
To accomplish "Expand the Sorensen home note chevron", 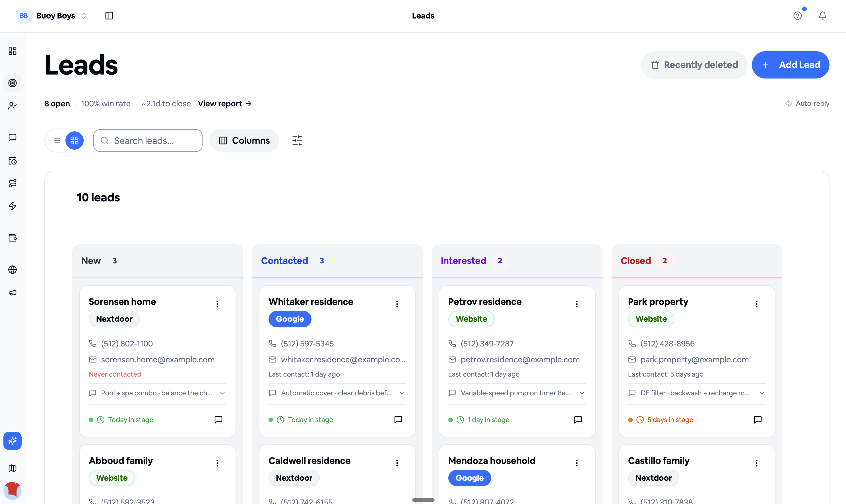I will coord(222,393).
